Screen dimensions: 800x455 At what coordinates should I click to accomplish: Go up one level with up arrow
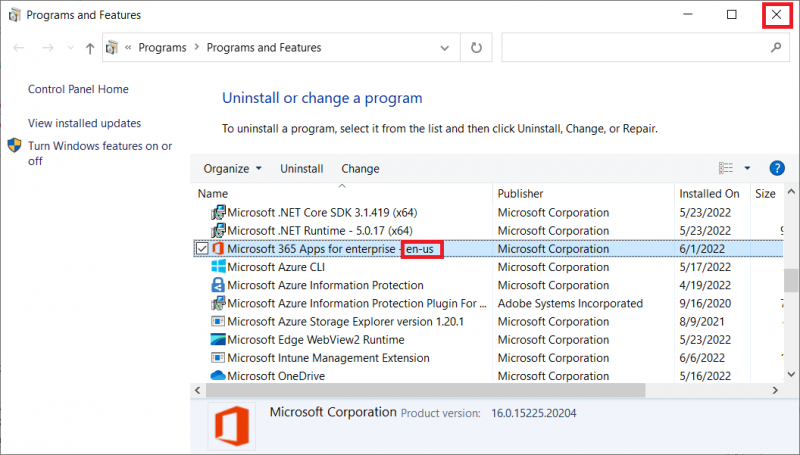tap(90, 48)
